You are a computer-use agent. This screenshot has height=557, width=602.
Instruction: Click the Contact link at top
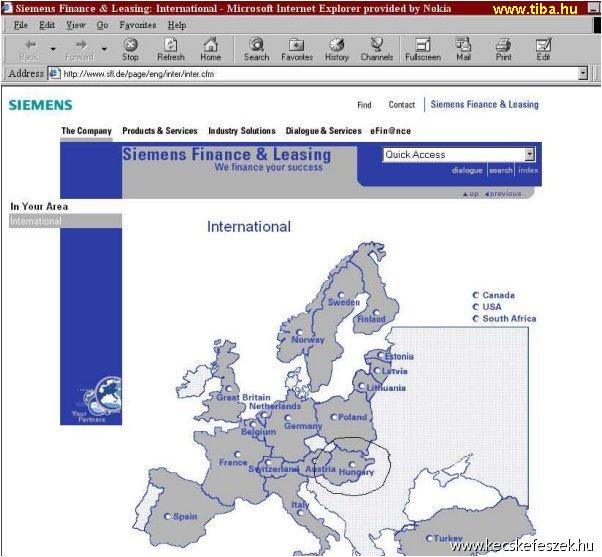click(402, 105)
